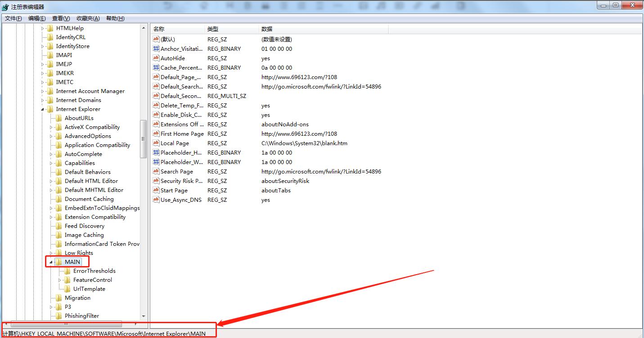The width and height of the screenshot is (644, 338).
Task: Click the tree pane horizontal scrollbar thumb
Action: [x=66, y=324]
